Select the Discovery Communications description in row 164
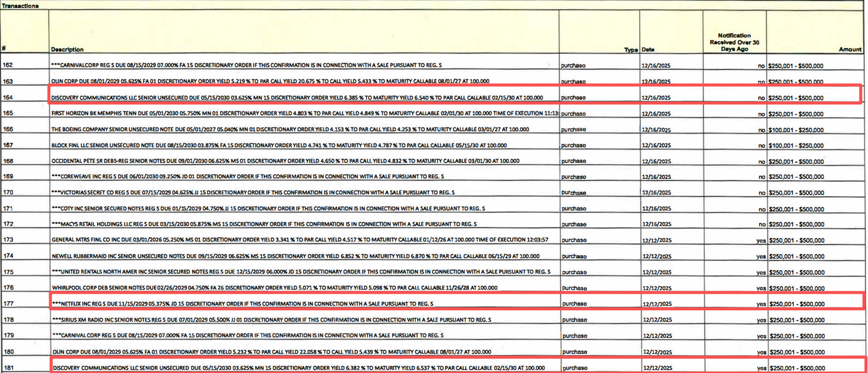This screenshot has width=868, height=373. [297, 98]
